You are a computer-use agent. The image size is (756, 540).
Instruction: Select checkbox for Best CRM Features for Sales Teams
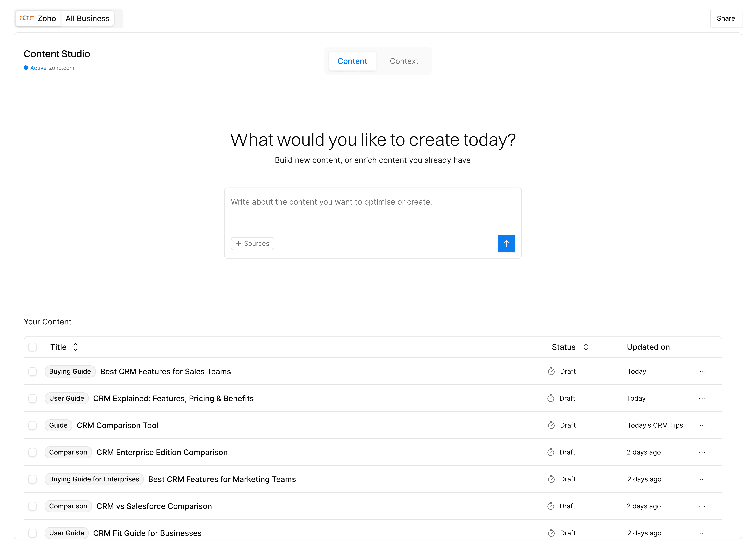[33, 371]
